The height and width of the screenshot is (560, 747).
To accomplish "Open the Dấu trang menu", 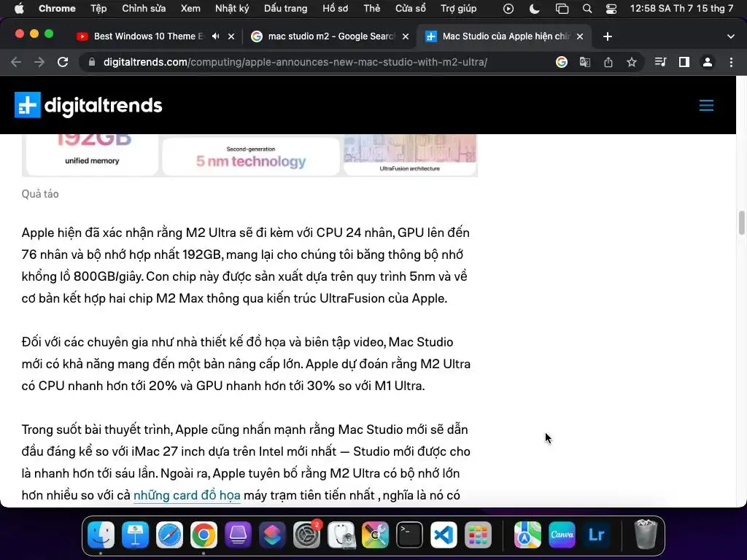I will [286, 9].
